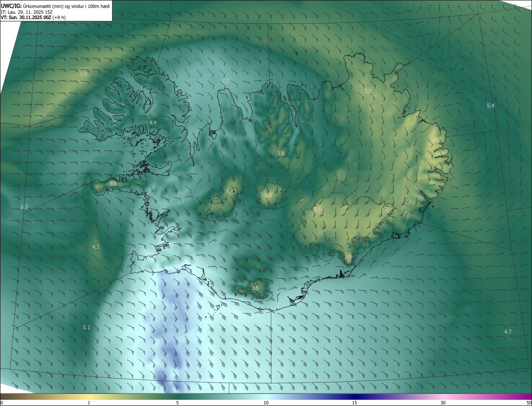This screenshot has width=532, height=406.
Task: Select the 6.3 value label on the map
Action: click(24, 207)
